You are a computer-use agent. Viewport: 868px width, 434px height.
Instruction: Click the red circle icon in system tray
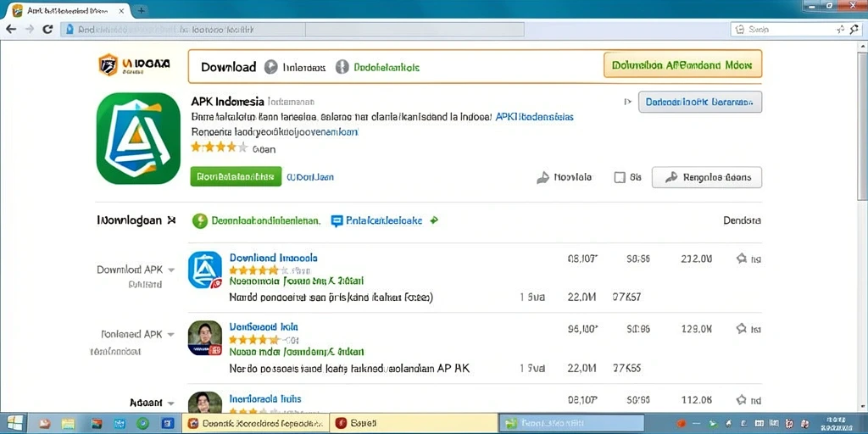point(682,424)
